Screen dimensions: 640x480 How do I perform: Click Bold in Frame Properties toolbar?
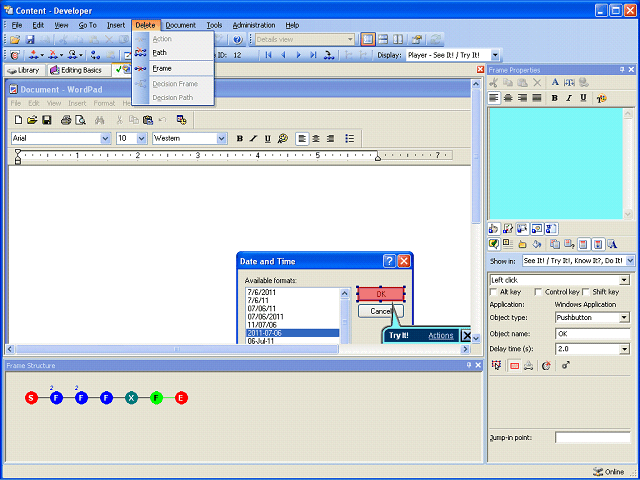[554, 98]
